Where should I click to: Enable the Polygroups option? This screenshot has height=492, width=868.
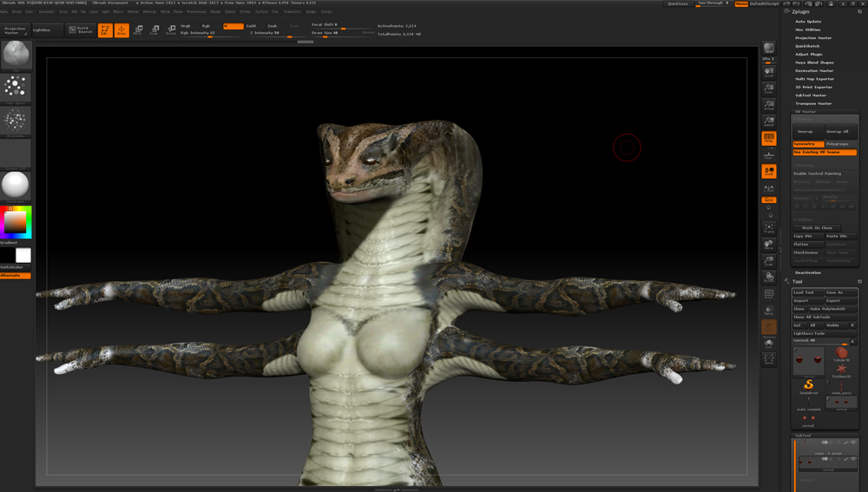(840, 144)
